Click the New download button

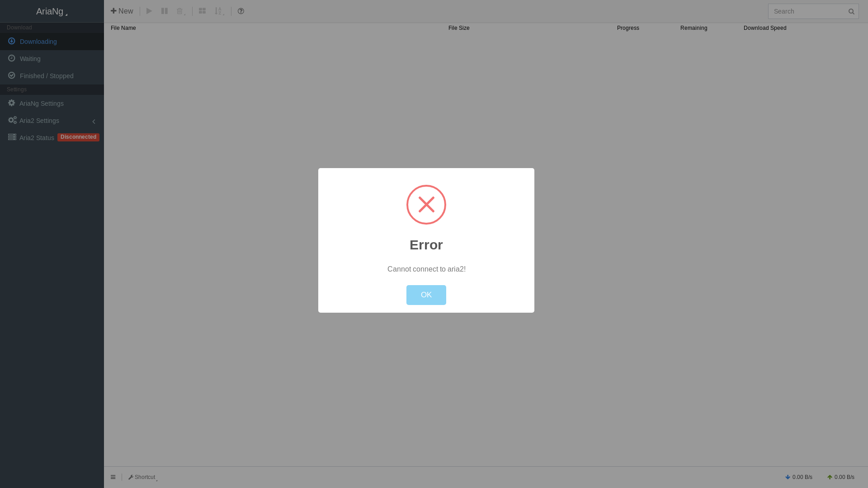click(x=122, y=11)
